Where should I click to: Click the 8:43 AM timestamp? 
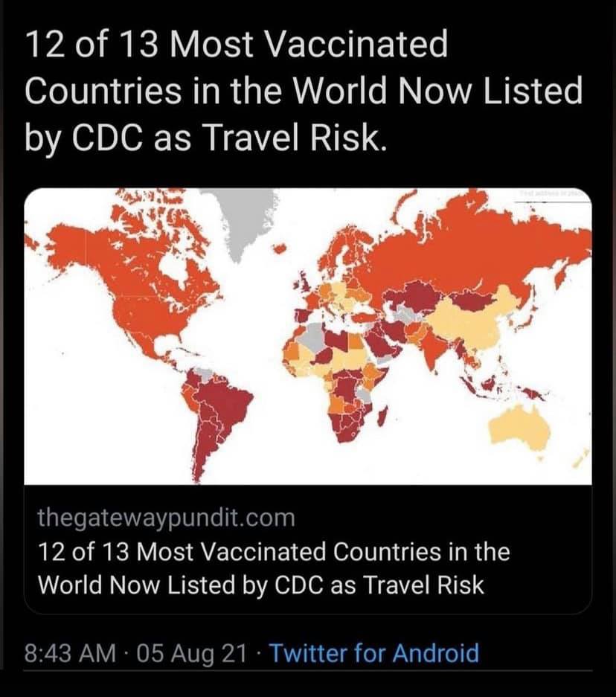[x=71, y=654]
